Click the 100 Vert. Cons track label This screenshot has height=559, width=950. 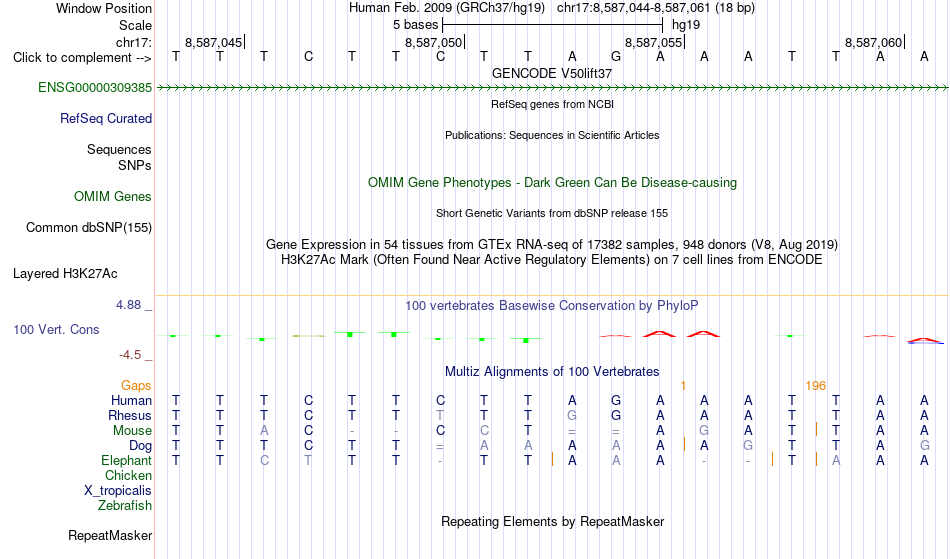tap(56, 329)
